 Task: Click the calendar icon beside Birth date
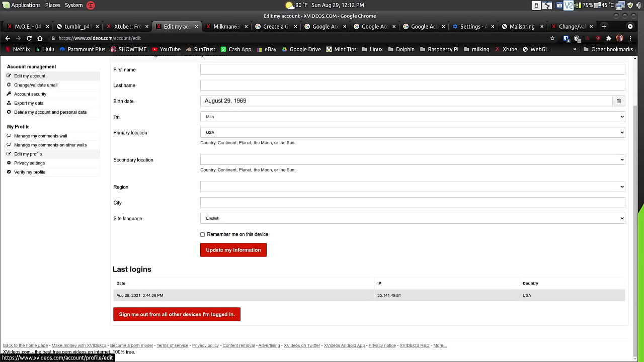click(618, 101)
